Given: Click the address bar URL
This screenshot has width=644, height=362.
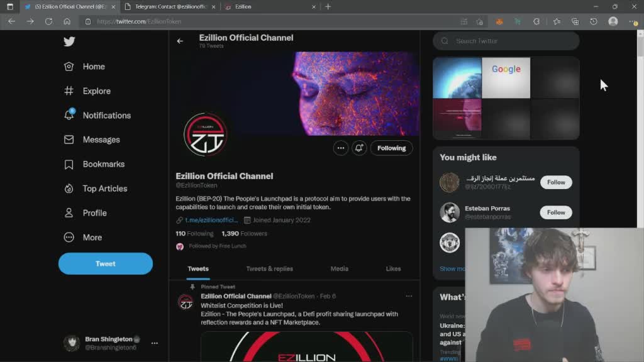Looking at the screenshot, I should (139, 21).
